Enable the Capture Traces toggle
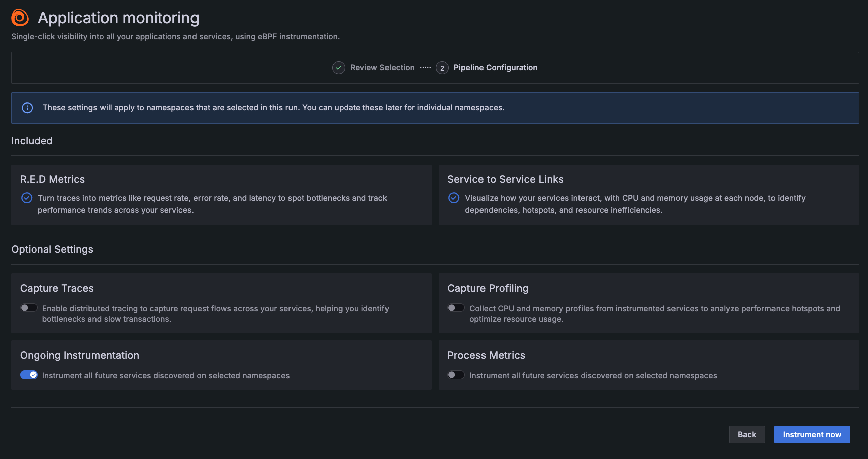 (29, 307)
